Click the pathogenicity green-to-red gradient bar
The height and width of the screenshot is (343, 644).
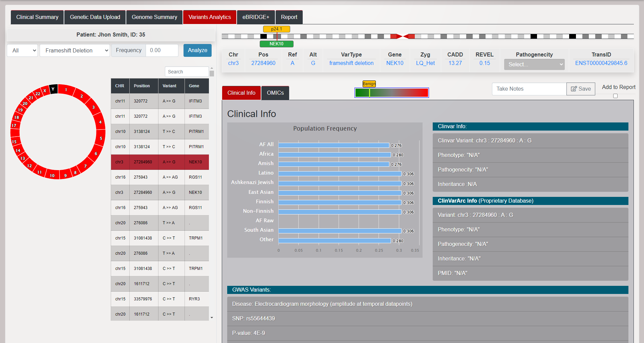[x=391, y=93]
